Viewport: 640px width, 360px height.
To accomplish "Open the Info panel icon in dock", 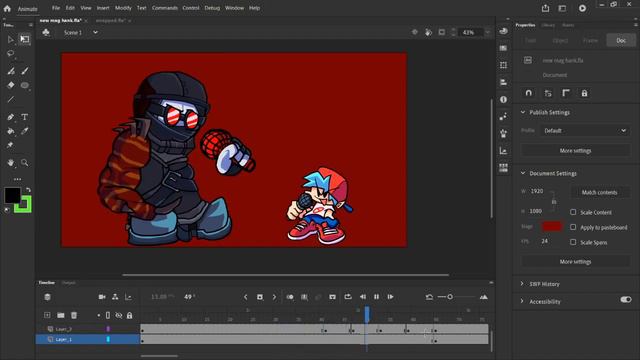I will [504, 99].
